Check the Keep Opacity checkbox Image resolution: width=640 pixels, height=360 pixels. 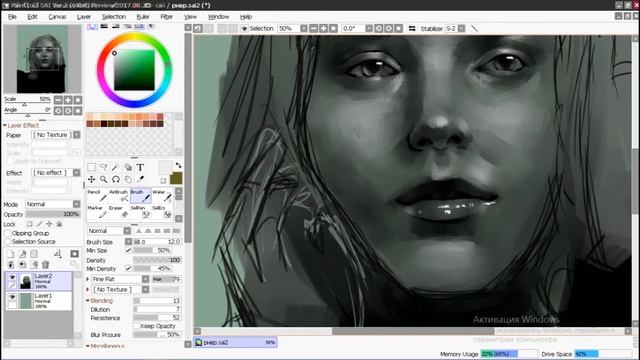[x=137, y=326]
